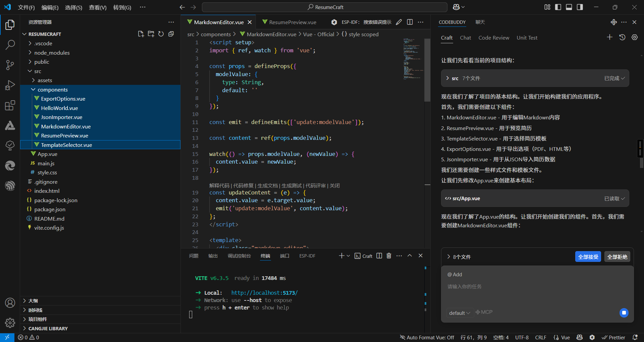Click the pencil edit icon in editor toolbar
The width and height of the screenshot is (644, 342).
click(x=399, y=22)
